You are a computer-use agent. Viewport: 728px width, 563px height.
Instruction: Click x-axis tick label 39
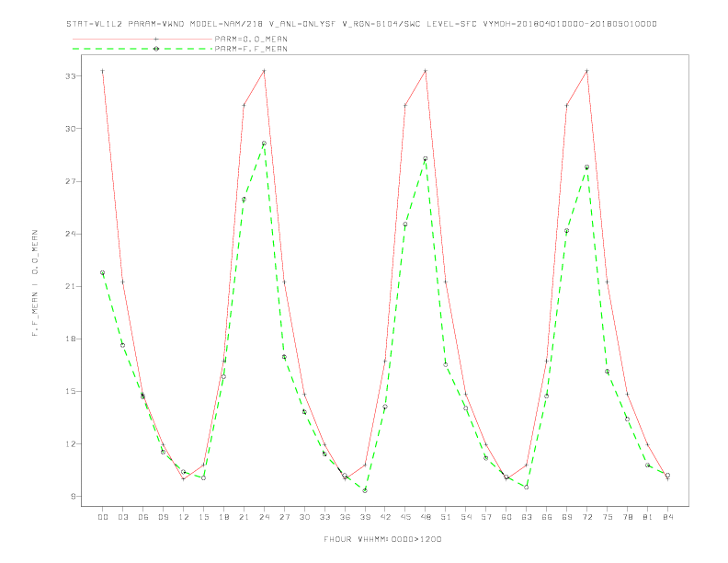click(365, 517)
